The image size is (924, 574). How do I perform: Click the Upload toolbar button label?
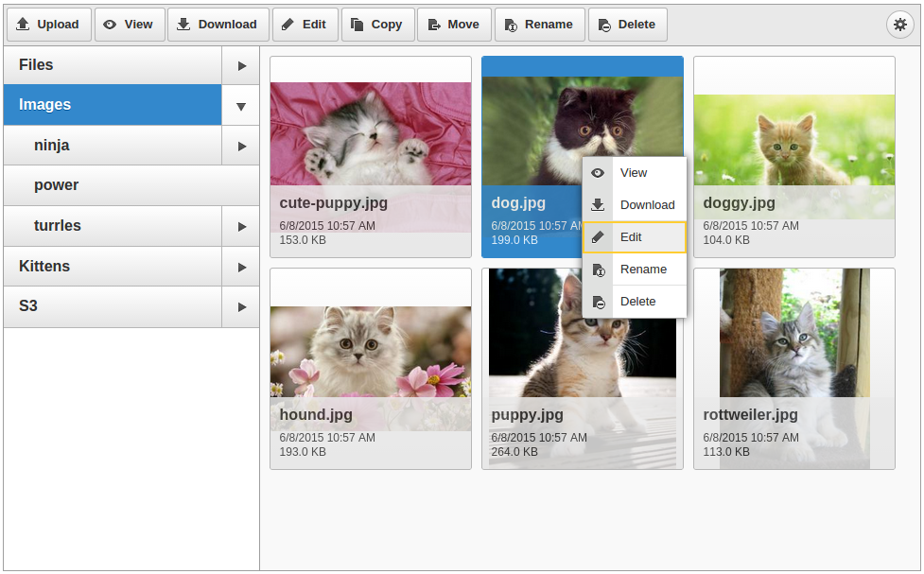click(x=58, y=25)
